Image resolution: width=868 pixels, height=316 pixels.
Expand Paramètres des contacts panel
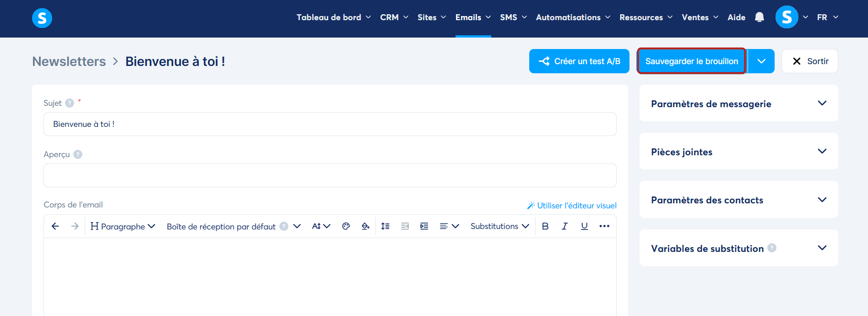pos(738,200)
